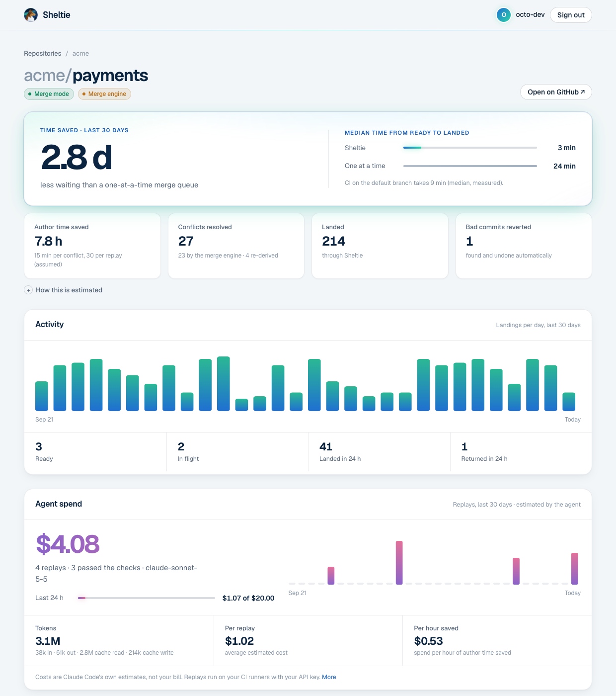Viewport: 616px width, 696px height.
Task: Click the Per hour saved $0.53 value
Action: coord(428,641)
